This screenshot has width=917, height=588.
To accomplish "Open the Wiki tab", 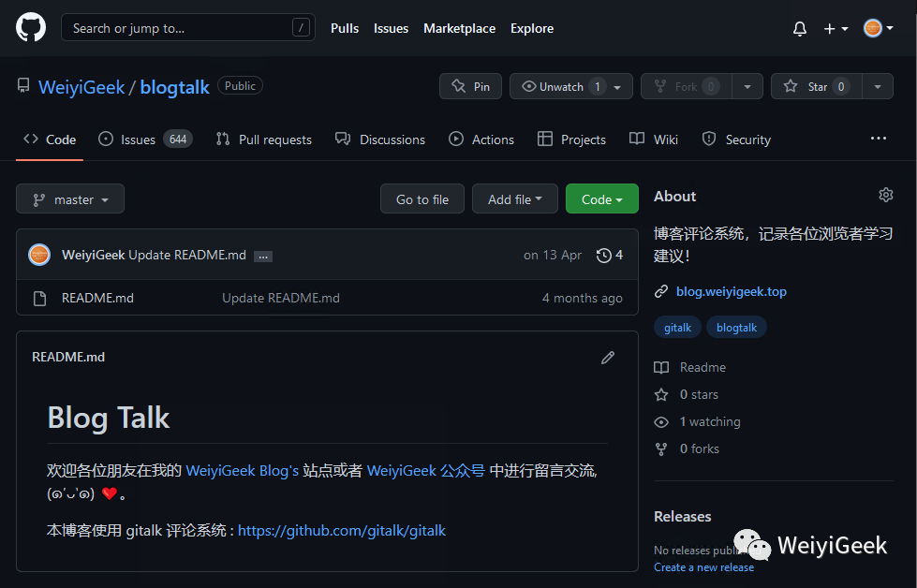I will point(654,140).
